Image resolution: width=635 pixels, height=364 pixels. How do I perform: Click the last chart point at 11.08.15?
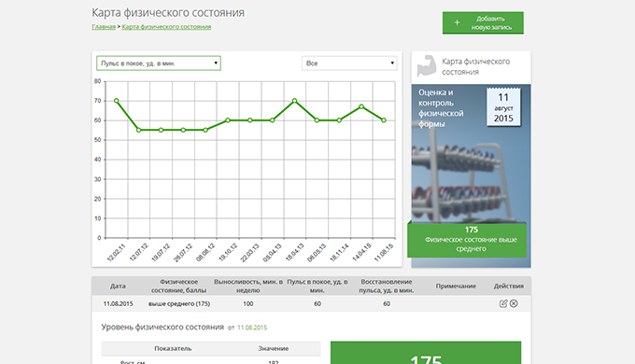(384, 120)
